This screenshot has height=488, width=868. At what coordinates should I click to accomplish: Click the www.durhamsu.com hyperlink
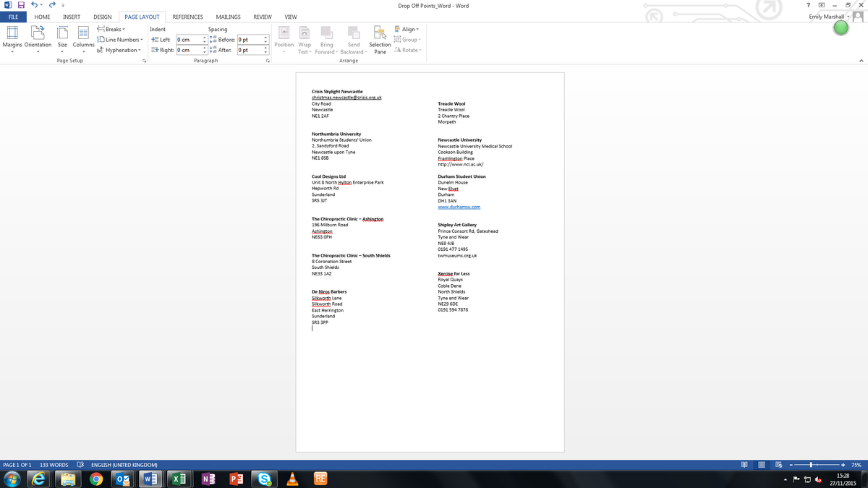point(459,207)
